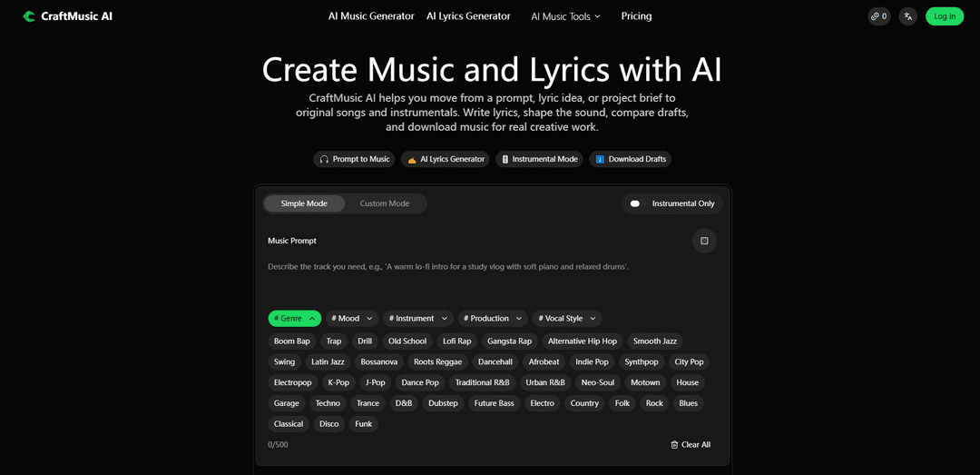Select the Latin Jazz genre tag

pos(328,361)
